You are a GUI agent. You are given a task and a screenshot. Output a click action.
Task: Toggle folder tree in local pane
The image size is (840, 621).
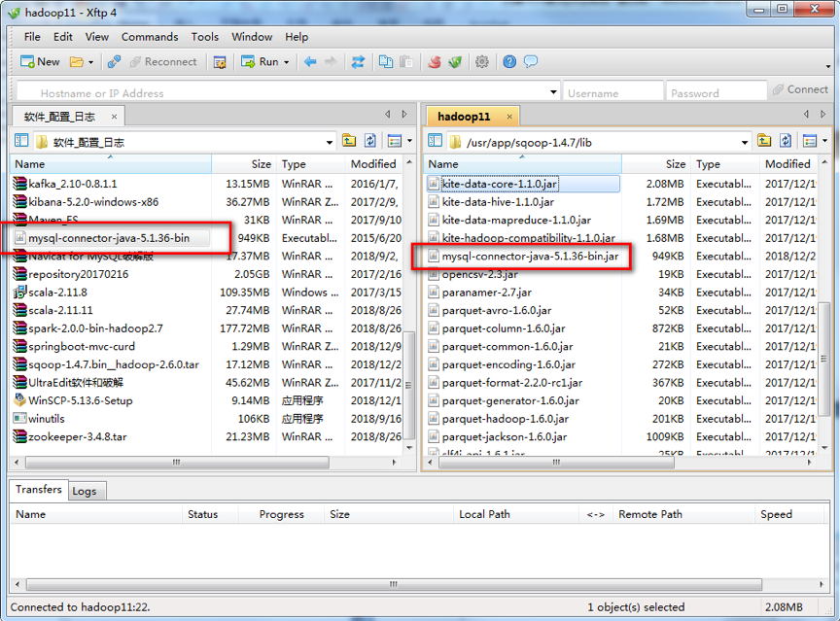coord(21,141)
